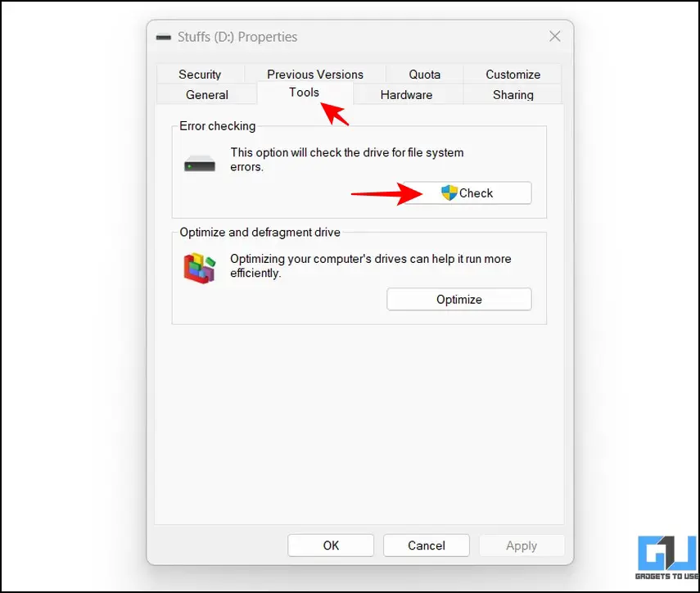The height and width of the screenshot is (593, 700).
Task: Switch to the Customize tab
Action: click(513, 74)
